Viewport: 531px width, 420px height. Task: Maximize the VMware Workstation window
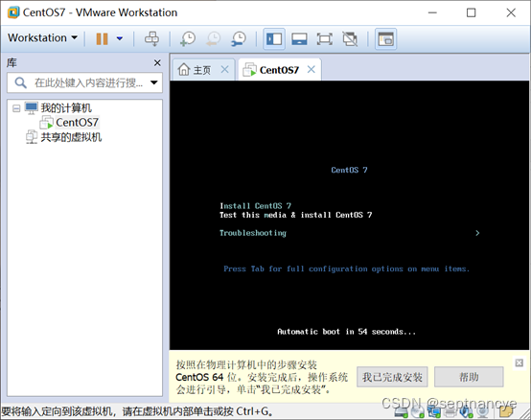[471, 12]
